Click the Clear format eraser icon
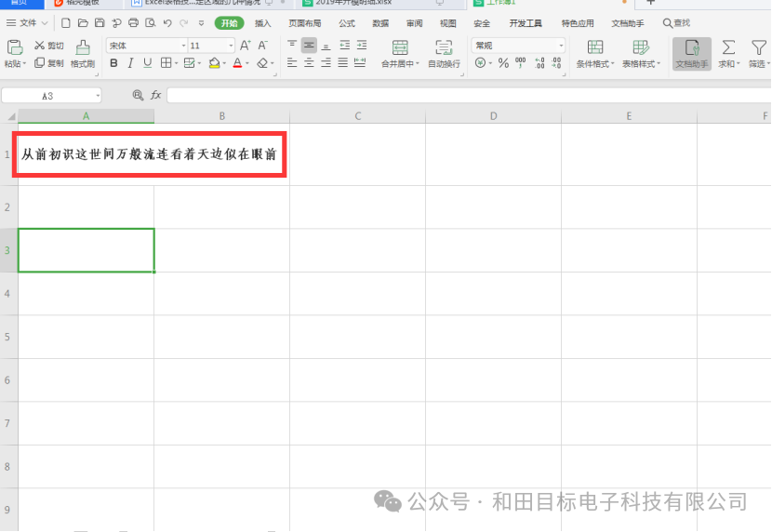Image resolution: width=772 pixels, height=532 pixels. tap(262, 63)
